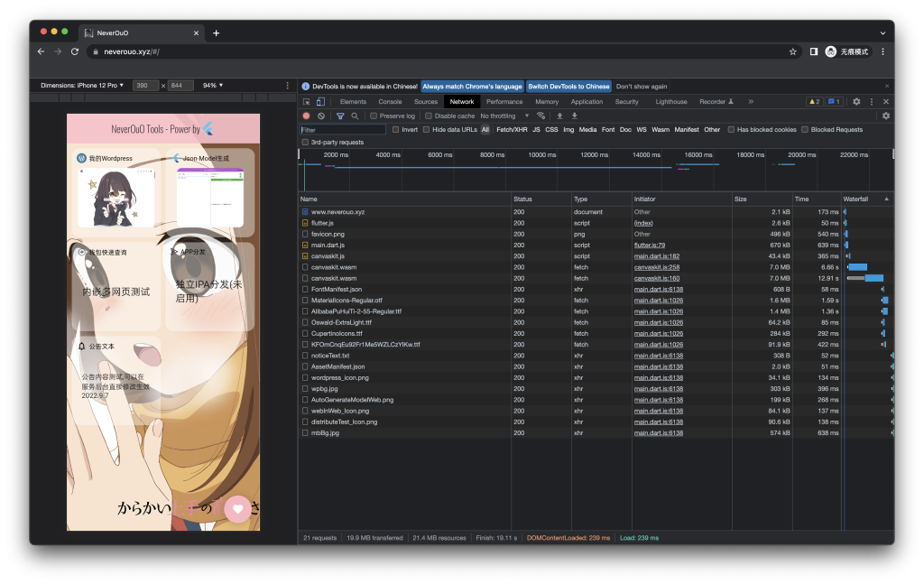Click the export HAR download icon
The width and height of the screenshot is (924, 584).
(573, 116)
